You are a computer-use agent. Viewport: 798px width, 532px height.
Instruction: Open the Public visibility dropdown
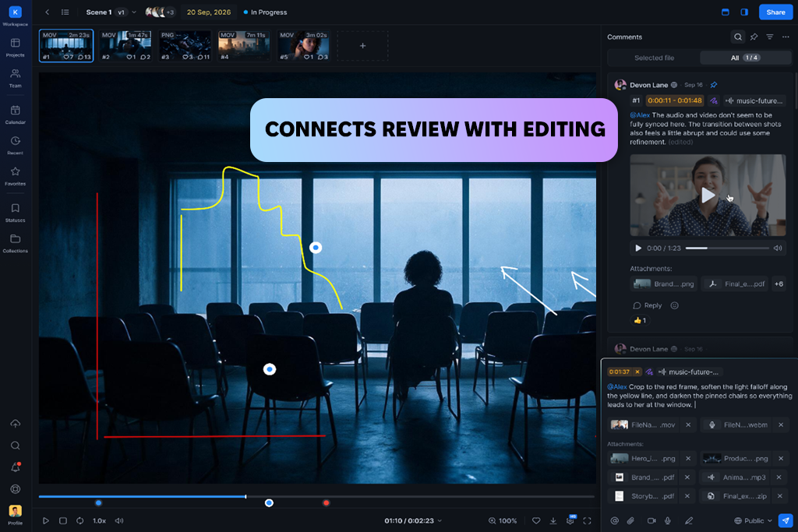point(753,520)
